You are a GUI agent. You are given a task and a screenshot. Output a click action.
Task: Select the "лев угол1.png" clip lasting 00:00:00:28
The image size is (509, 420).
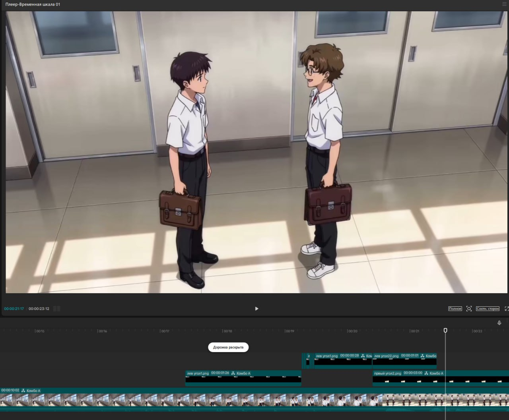(x=343, y=361)
